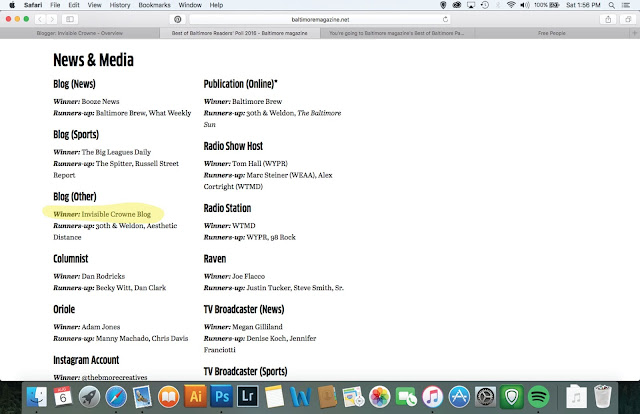Open the Window menu

pyautogui.click(x=190, y=5)
